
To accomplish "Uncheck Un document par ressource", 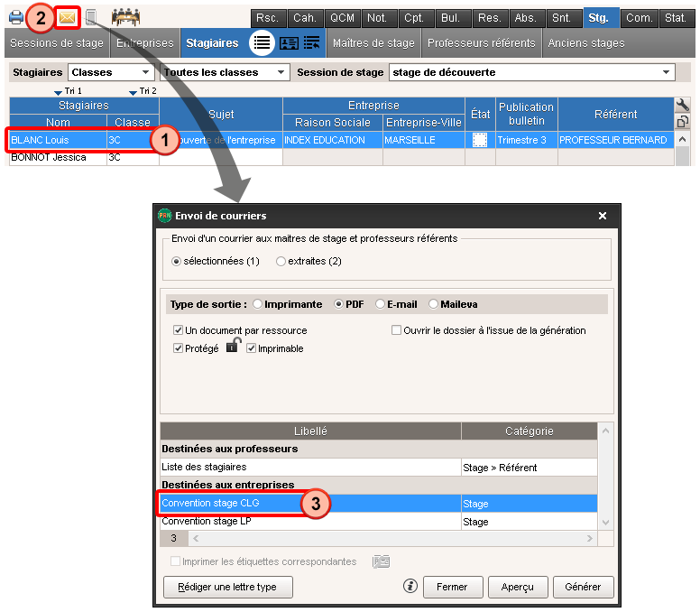I will tap(179, 330).
